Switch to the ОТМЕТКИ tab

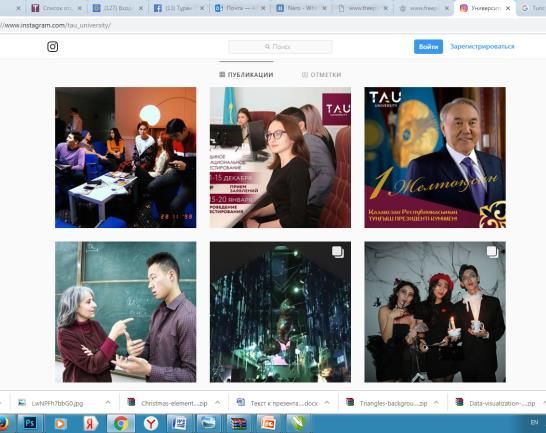[321, 75]
